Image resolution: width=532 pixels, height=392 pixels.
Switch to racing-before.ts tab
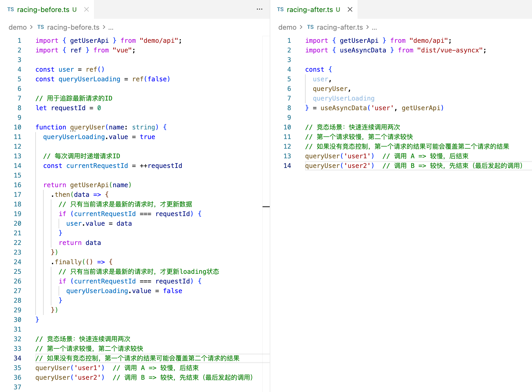point(43,10)
